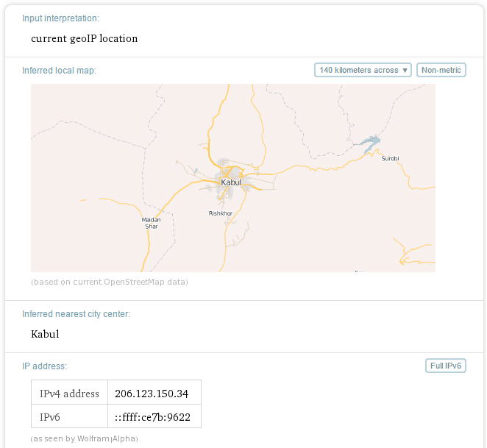Click the Maidan Shar label on map

pos(151,222)
